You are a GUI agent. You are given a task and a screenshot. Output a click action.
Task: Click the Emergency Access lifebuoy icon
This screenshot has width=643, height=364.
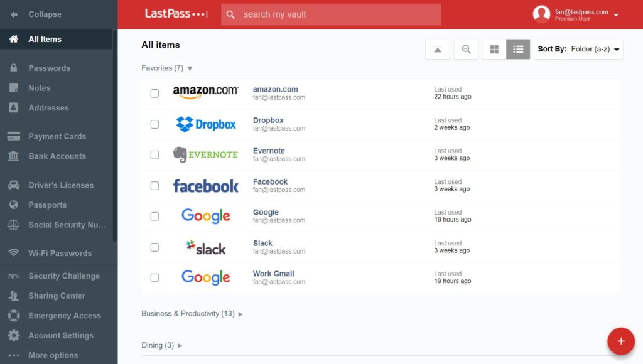click(x=14, y=315)
